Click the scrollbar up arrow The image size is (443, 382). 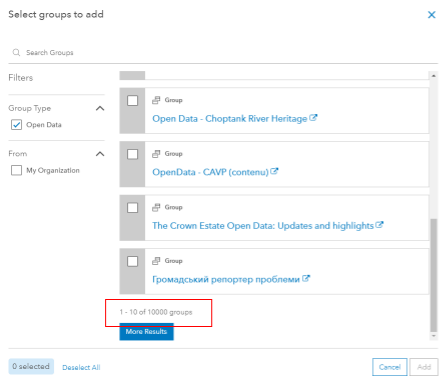click(x=433, y=76)
